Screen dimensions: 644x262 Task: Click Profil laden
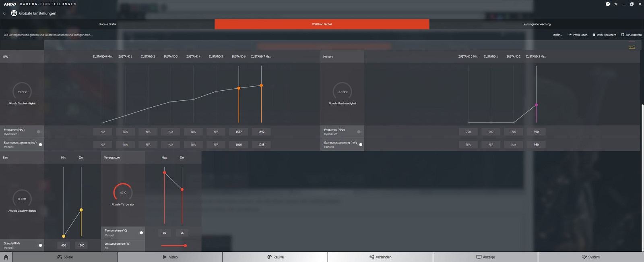578,35
